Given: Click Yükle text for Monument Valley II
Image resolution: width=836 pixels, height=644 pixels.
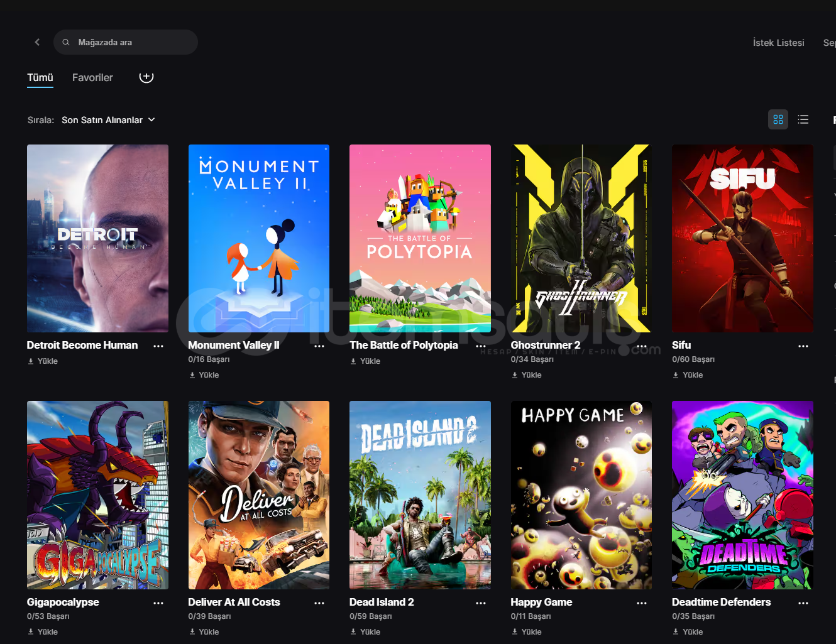Looking at the screenshot, I should [209, 375].
